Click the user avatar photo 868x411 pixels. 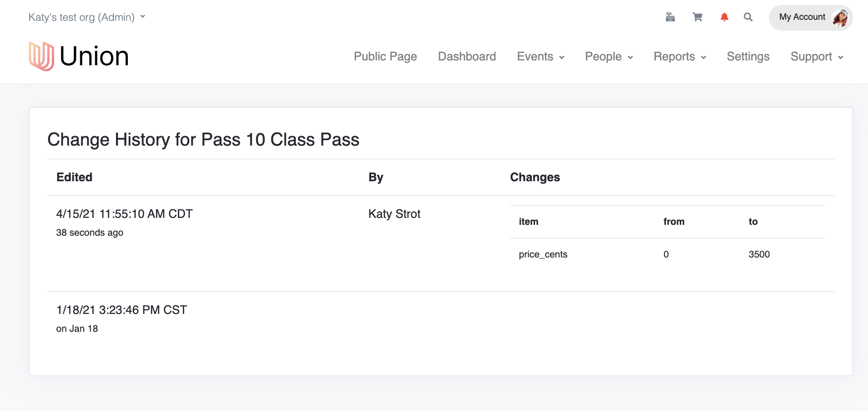coord(840,18)
